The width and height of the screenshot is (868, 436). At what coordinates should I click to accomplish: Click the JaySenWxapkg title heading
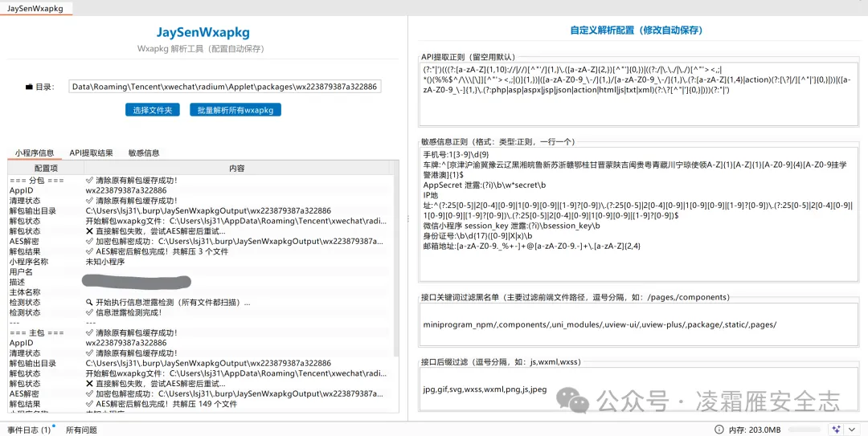(x=203, y=32)
